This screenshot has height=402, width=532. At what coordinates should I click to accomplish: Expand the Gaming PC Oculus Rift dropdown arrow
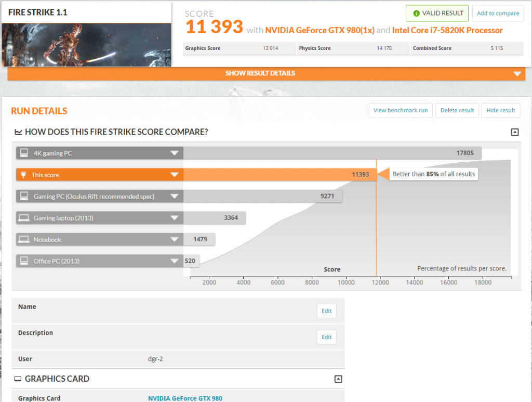[175, 196]
